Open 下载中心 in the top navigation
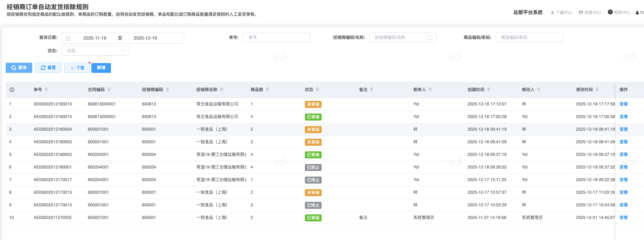This screenshot has height=240, width=644. [x=561, y=13]
